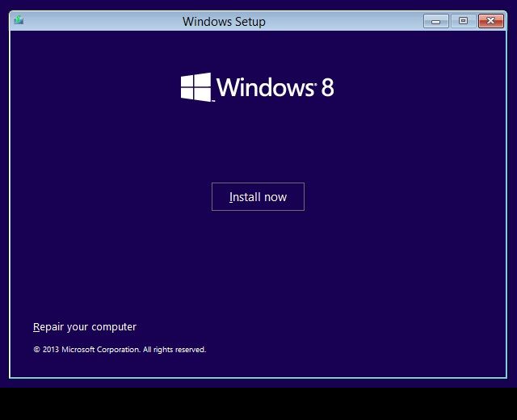The height and width of the screenshot is (420, 517).
Task: Click the numeral 8 in the logo
Action: pos(327,87)
